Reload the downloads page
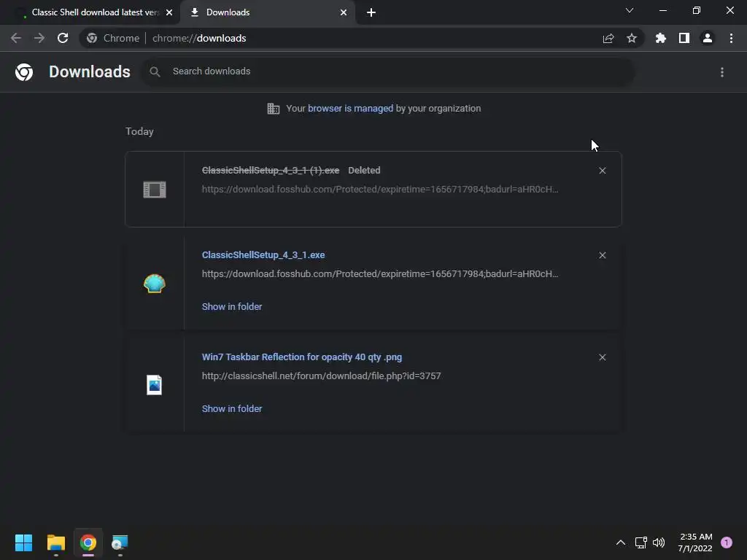 click(x=63, y=38)
